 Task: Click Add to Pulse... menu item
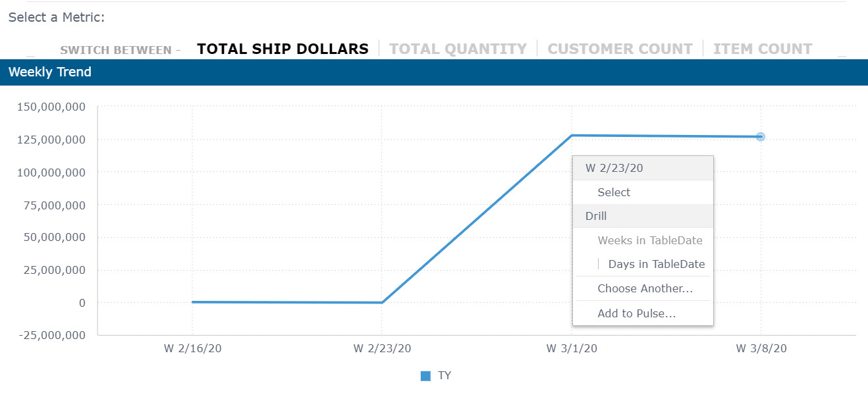636,313
